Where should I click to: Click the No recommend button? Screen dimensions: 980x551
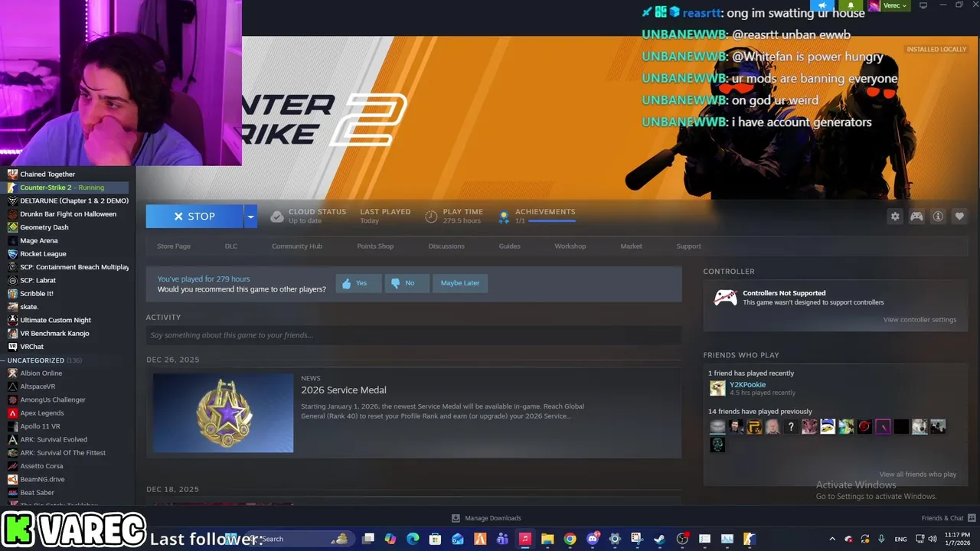(x=407, y=283)
